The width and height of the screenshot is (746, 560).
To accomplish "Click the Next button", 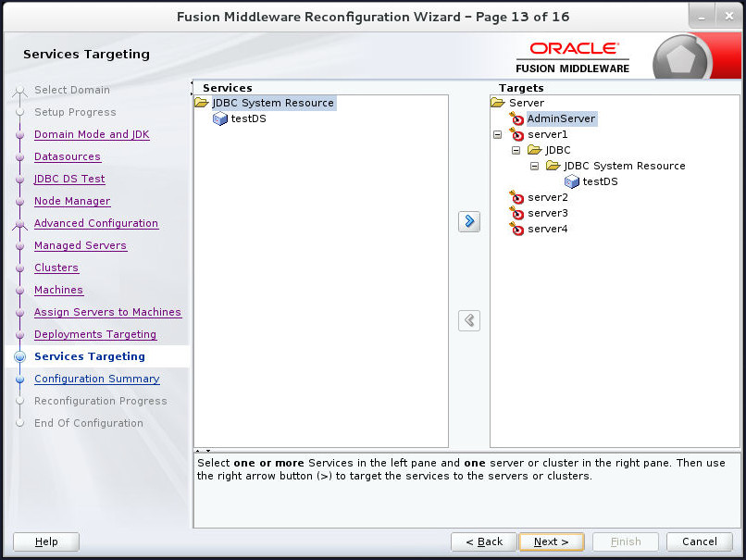I will [552, 541].
